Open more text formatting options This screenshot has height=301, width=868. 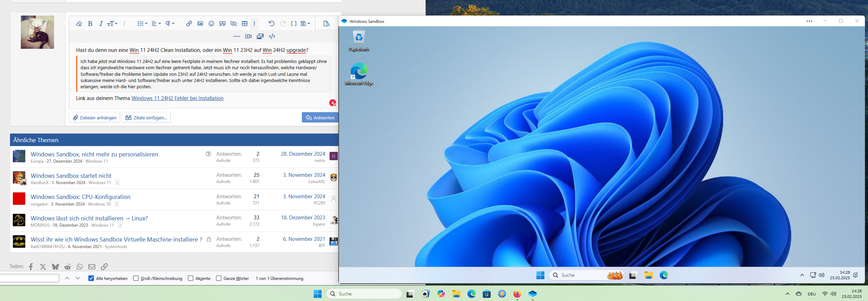(124, 24)
